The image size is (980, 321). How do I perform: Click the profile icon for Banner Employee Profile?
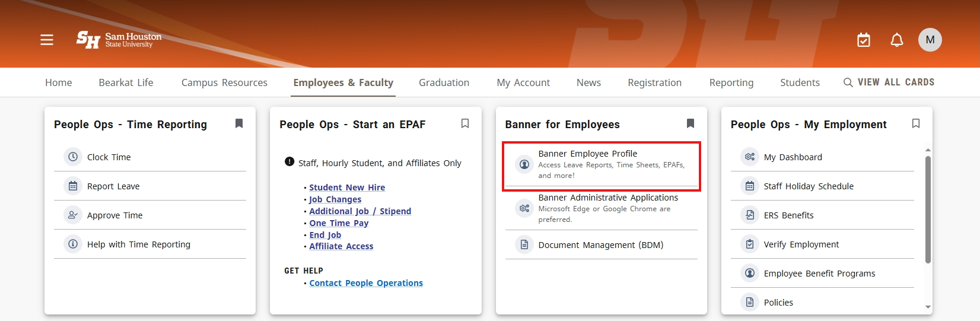tap(524, 164)
